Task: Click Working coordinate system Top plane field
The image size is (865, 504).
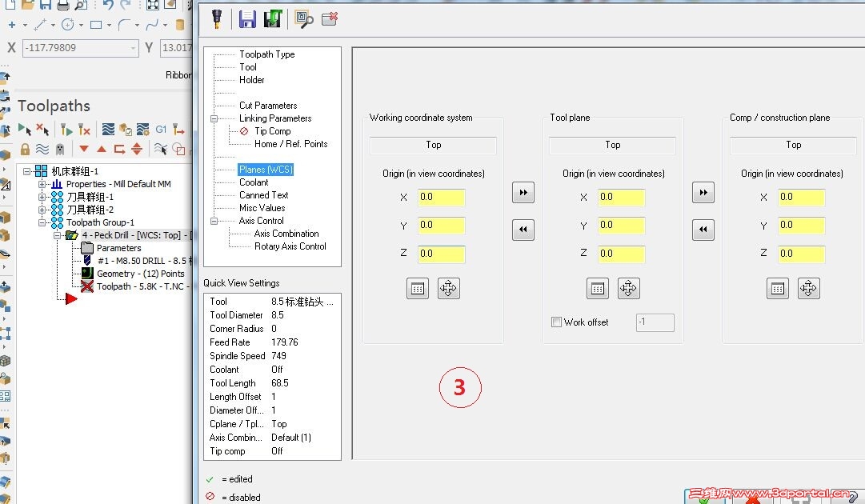Action: (433, 145)
